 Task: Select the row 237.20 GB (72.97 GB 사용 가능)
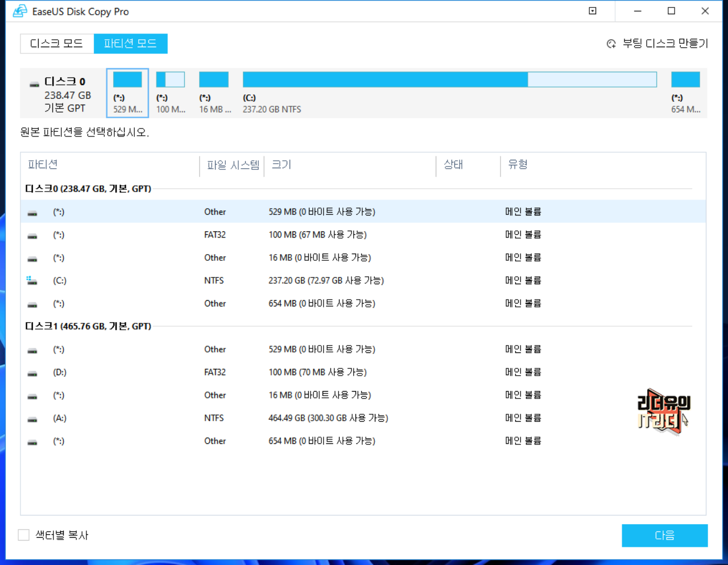(363, 280)
